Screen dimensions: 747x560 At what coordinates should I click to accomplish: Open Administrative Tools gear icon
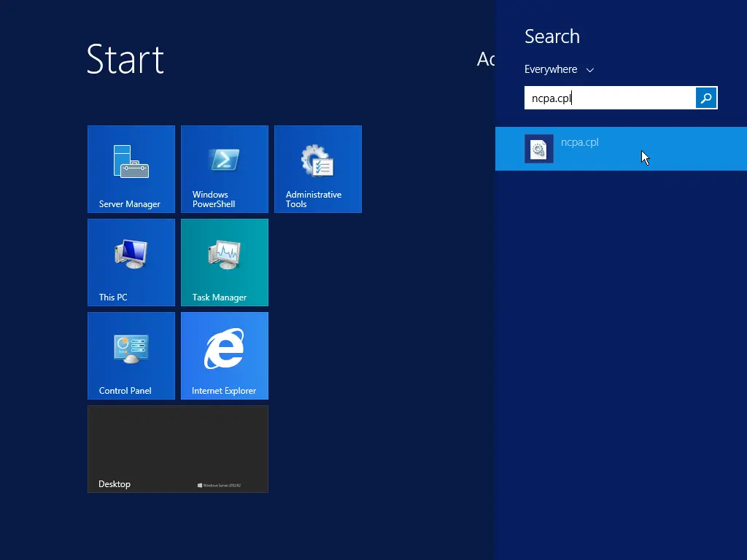pyautogui.click(x=317, y=161)
